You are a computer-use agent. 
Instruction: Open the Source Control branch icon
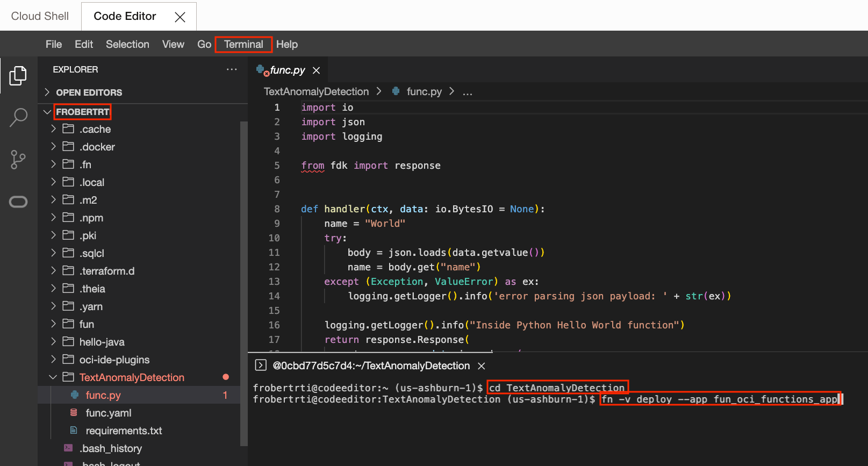(18, 160)
